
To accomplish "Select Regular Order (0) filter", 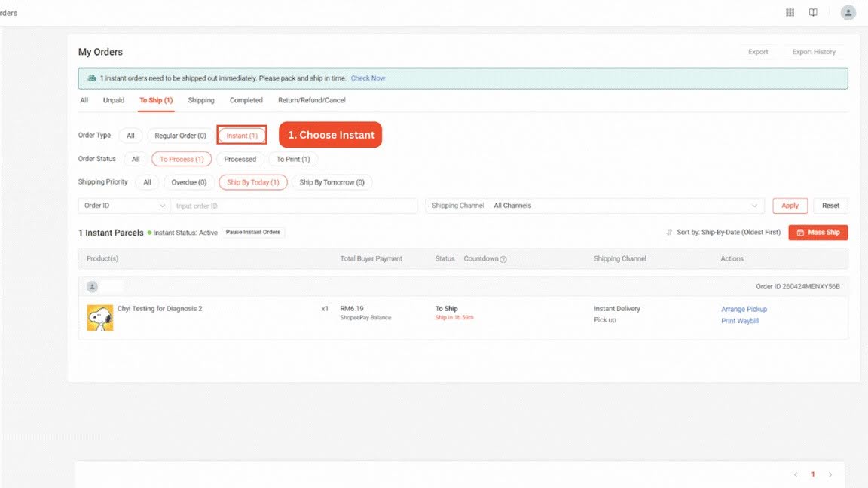I will (181, 136).
